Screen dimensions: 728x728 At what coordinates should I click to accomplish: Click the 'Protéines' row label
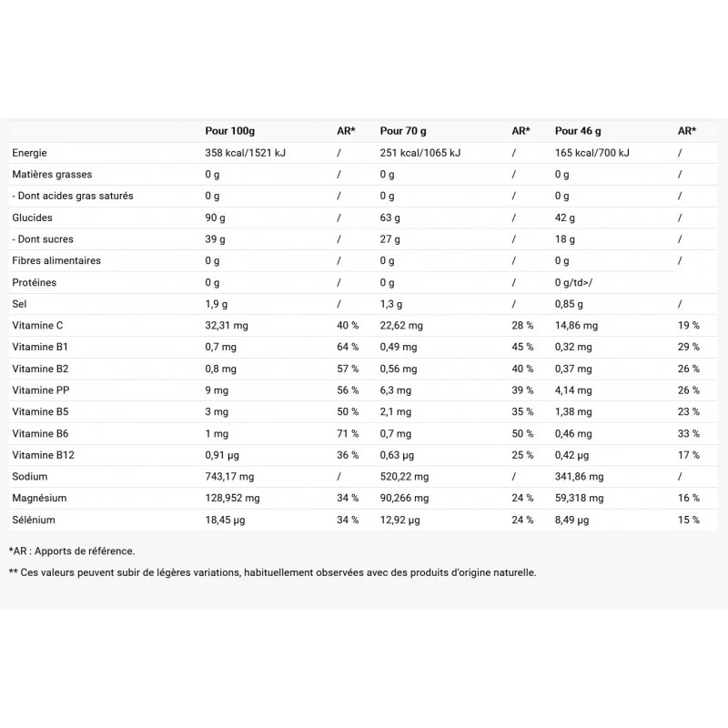(35, 282)
